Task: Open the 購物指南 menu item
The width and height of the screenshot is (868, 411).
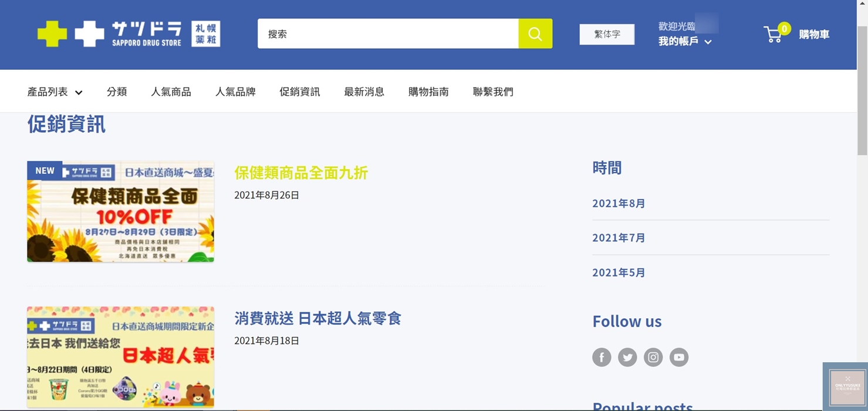Action: point(428,92)
